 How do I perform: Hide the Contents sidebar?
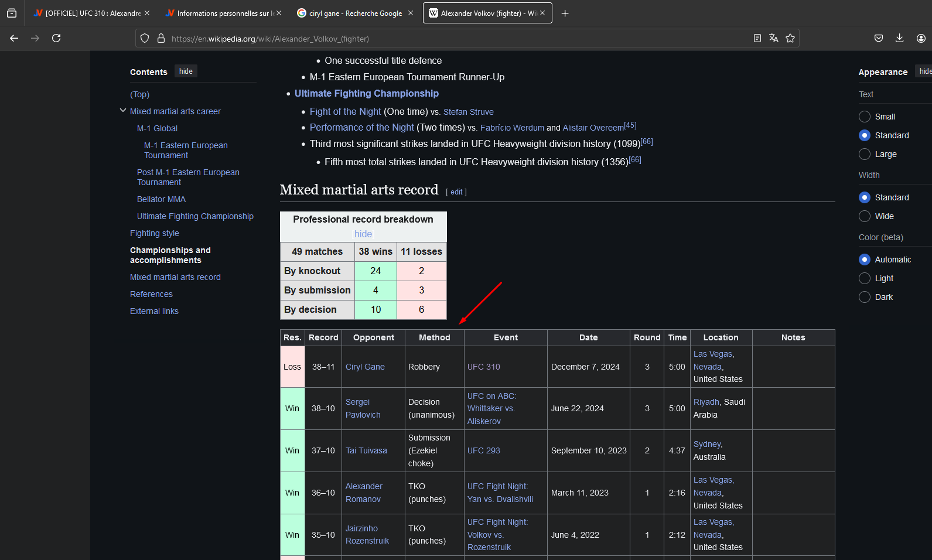pos(186,71)
